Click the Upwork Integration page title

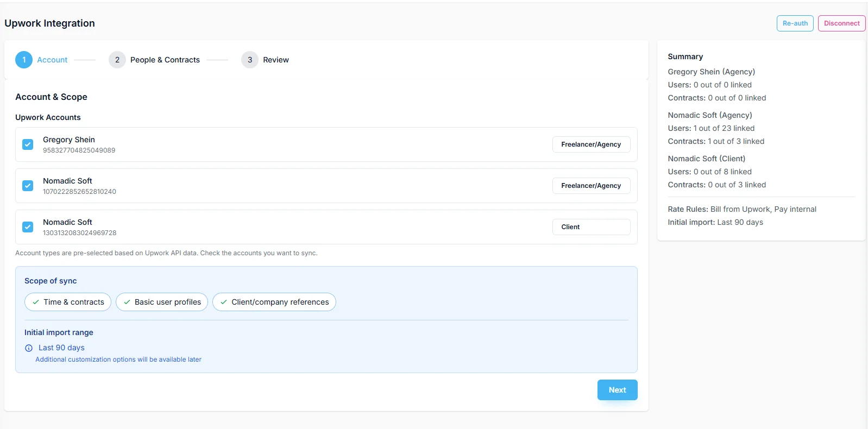(49, 23)
